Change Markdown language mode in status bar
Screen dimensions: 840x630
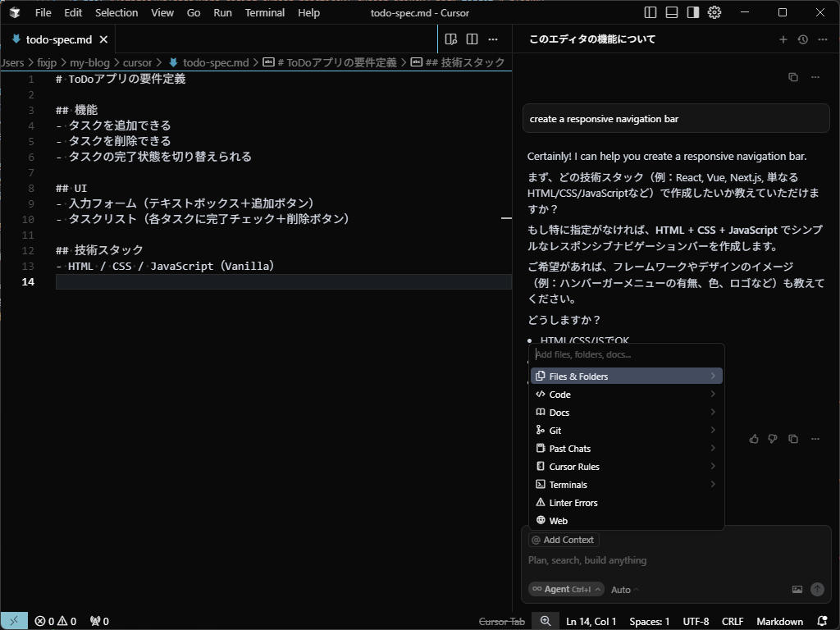(x=779, y=621)
